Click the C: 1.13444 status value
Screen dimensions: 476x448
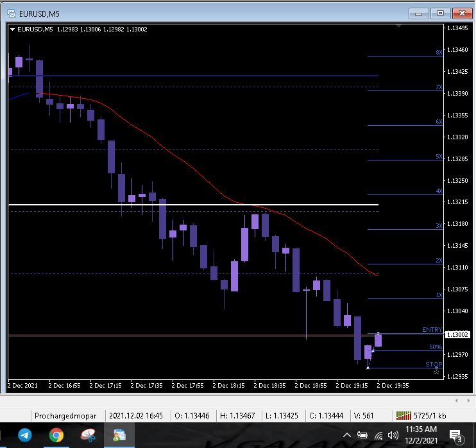tap(326, 416)
